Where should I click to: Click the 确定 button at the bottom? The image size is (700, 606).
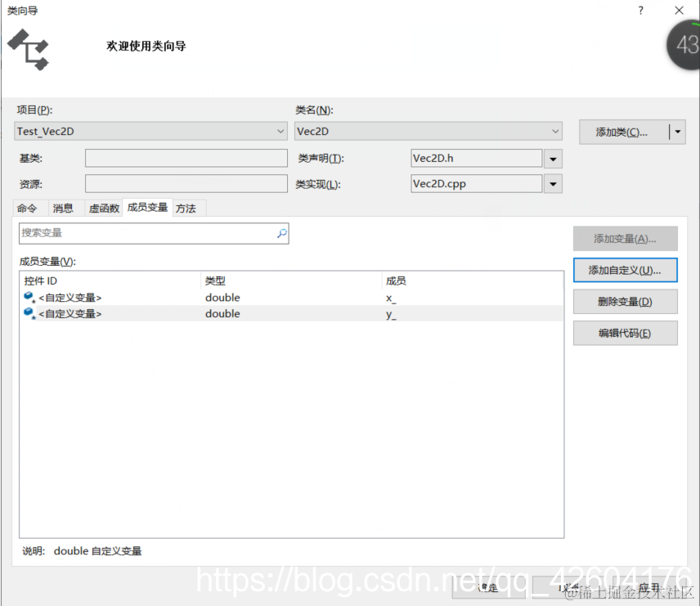[488, 588]
